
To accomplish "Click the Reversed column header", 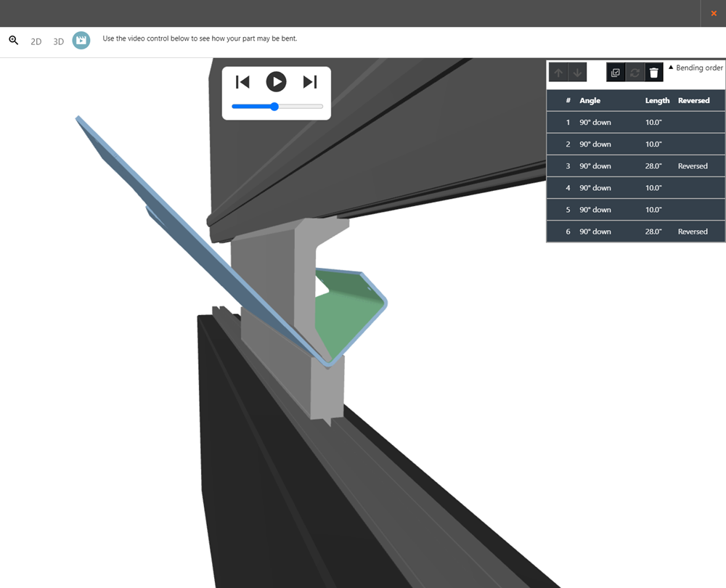I will [693, 100].
